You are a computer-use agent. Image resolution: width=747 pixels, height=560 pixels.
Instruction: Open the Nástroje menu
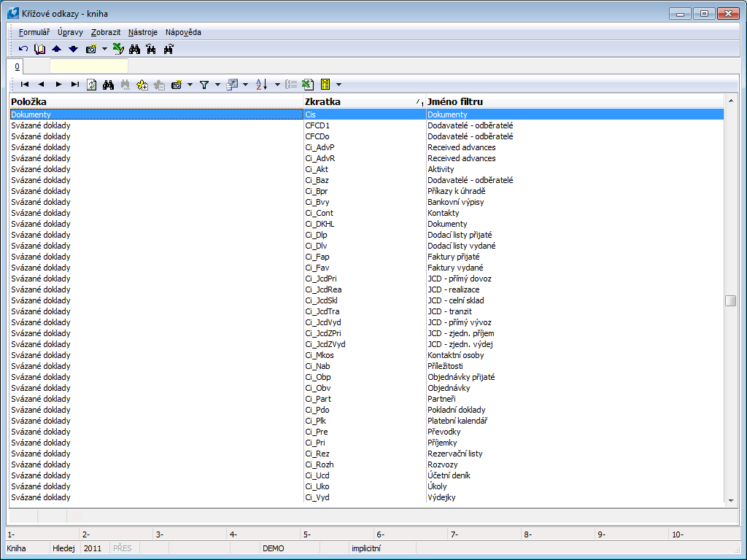142,32
